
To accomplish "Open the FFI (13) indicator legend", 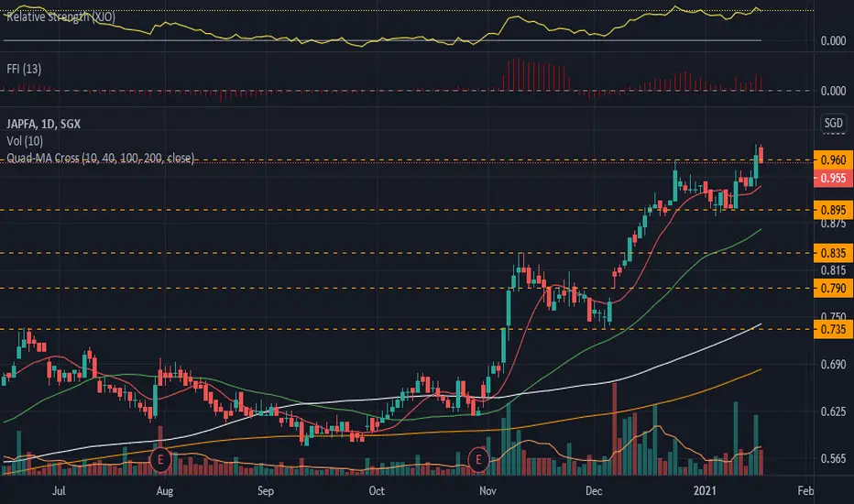I will (x=24, y=69).
